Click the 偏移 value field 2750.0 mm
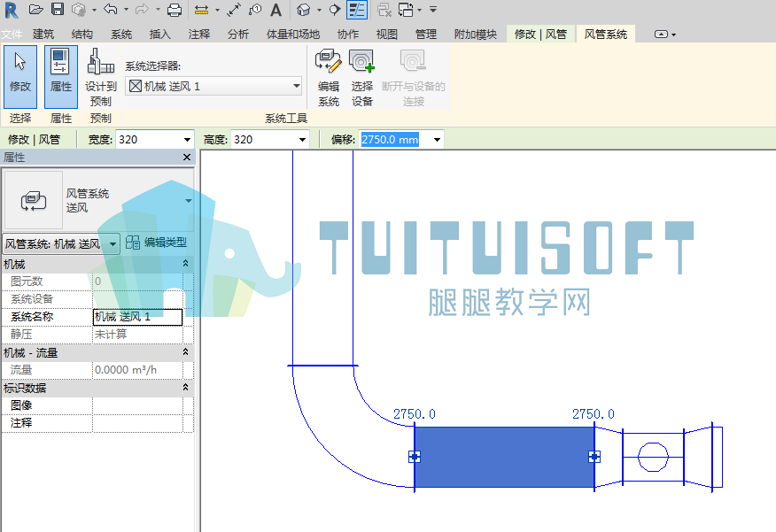 [x=391, y=140]
